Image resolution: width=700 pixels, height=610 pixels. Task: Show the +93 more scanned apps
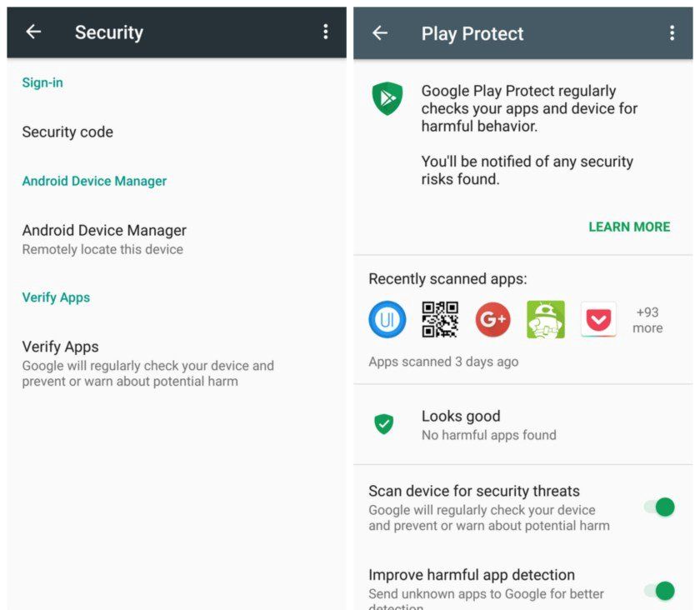(x=647, y=320)
